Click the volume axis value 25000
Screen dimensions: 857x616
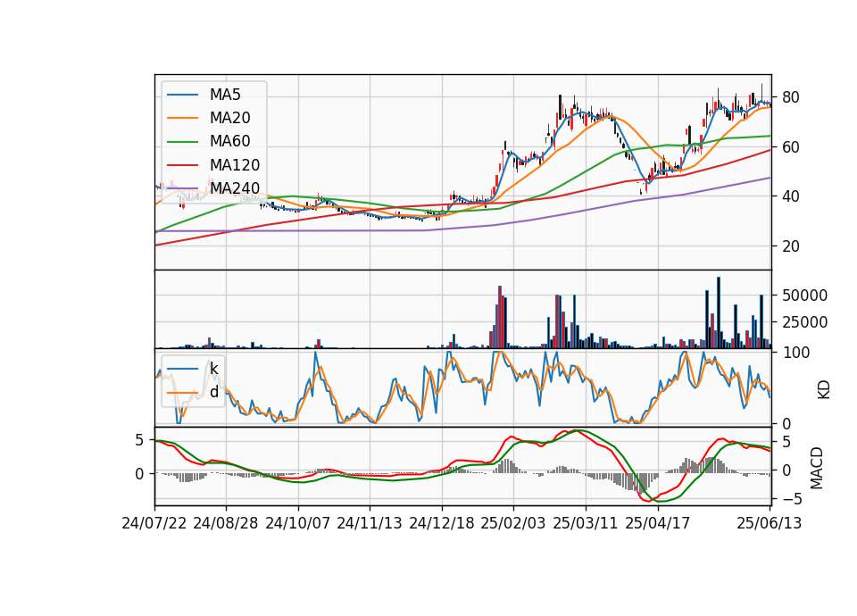pos(804,322)
